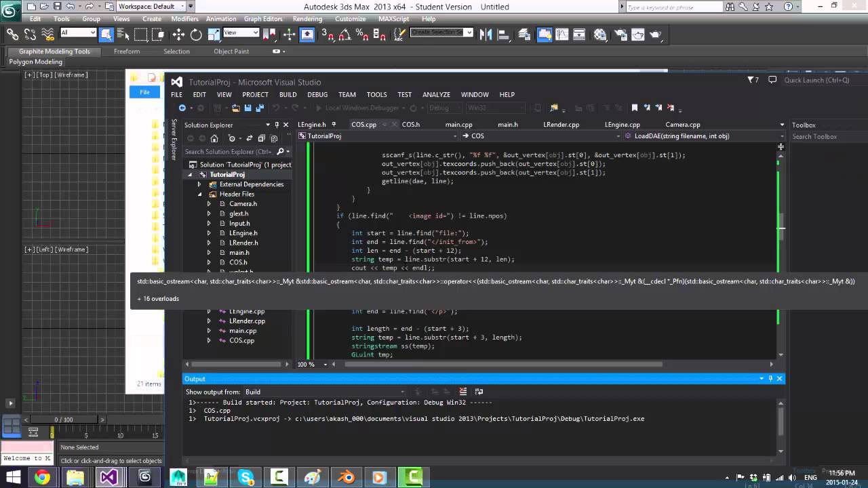Open the selection filter 'All' dropdown
The width and height of the screenshot is (868, 488).
pyautogui.click(x=78, y=33)
